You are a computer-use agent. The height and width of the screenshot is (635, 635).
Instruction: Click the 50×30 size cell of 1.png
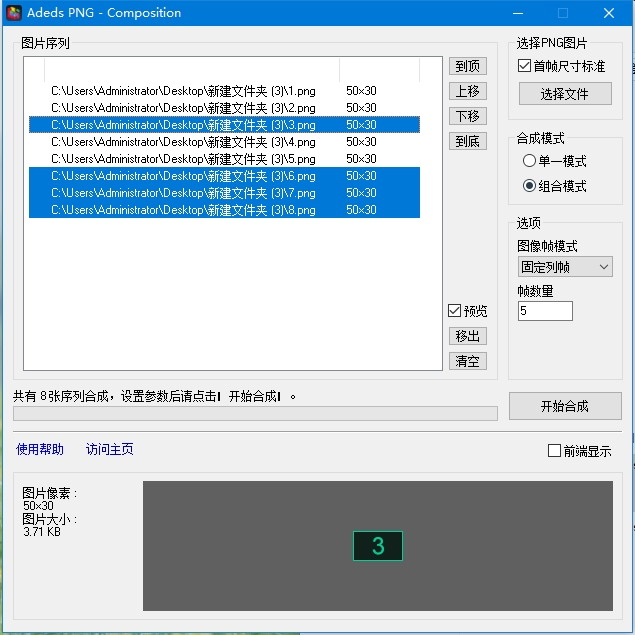(x=361, y=91)
